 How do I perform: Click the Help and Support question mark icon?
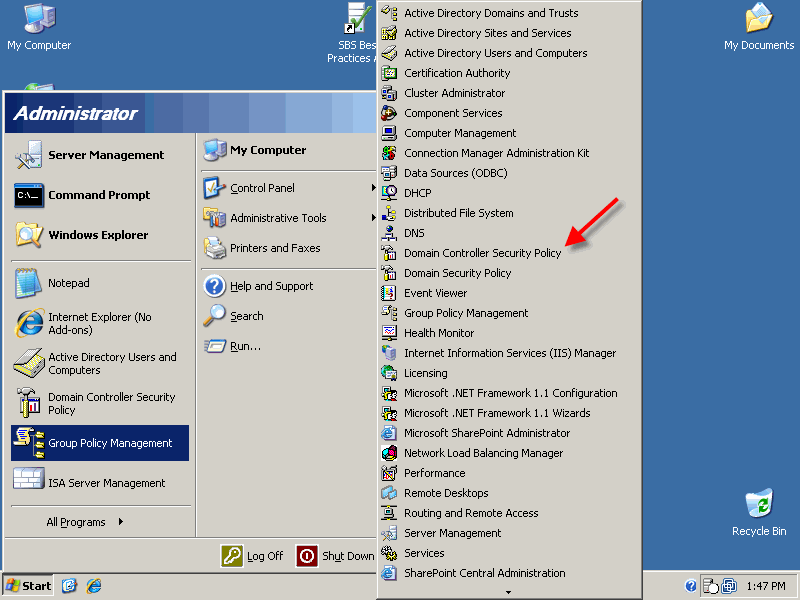click(215, 286)
